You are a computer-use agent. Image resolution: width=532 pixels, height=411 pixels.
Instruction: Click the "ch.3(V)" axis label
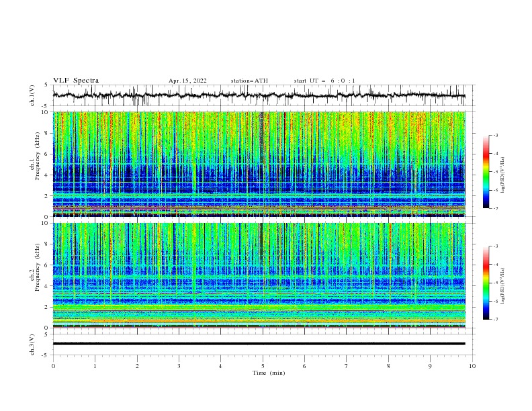tap(32, 345)
